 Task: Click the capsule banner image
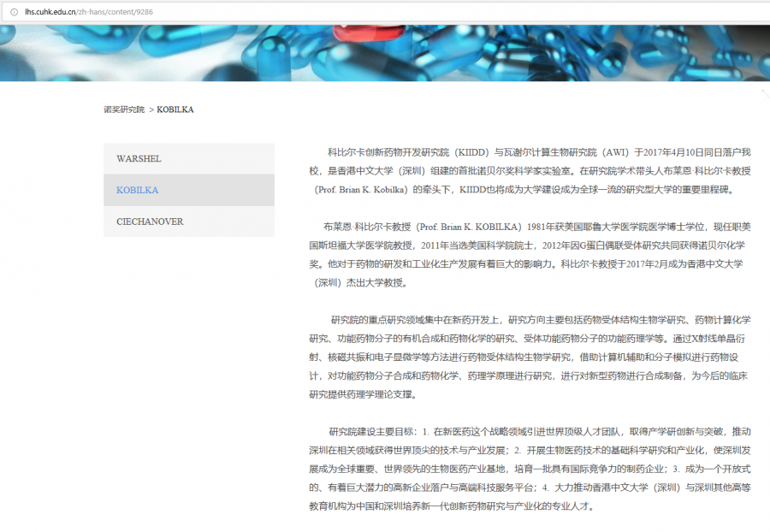click(x=385, y=53)
